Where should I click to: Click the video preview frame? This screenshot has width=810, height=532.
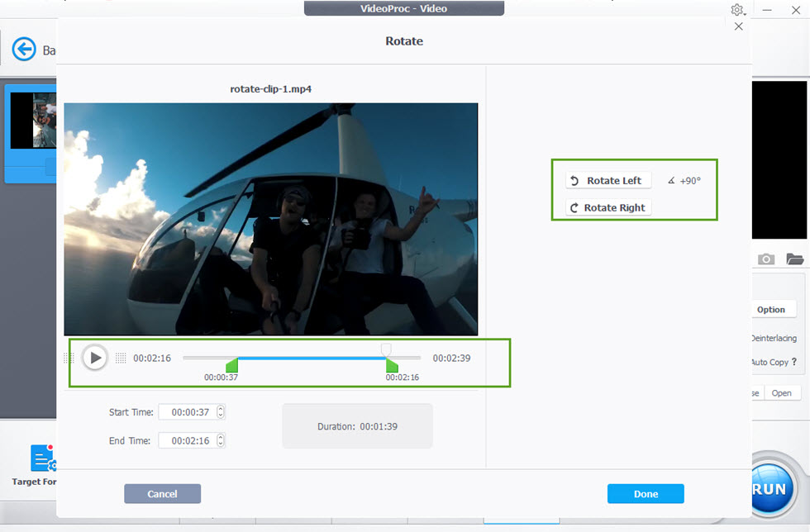tap(271, 219)
